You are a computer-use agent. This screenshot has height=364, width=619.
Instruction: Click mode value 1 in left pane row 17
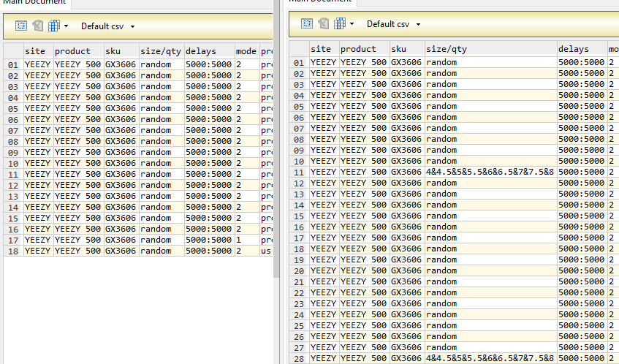point(247,240)
